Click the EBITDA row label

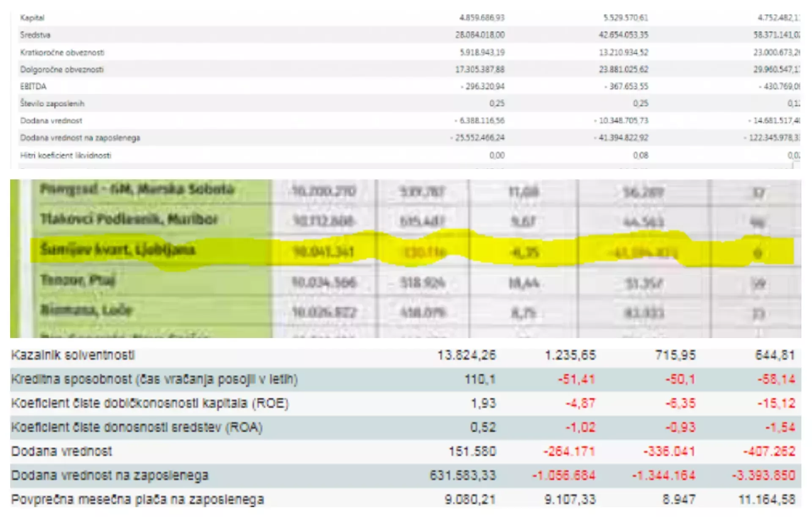pos(33,86)
